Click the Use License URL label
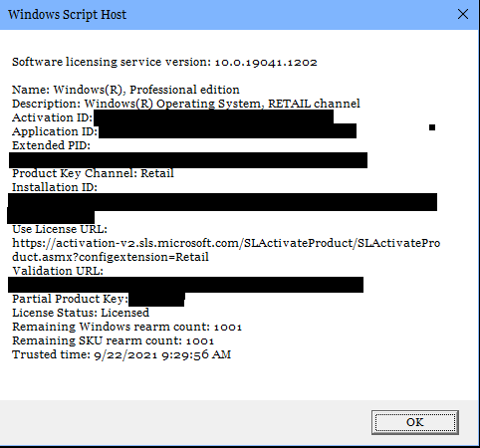This screenshot has height=448, width=480. [x=60, y=229]
